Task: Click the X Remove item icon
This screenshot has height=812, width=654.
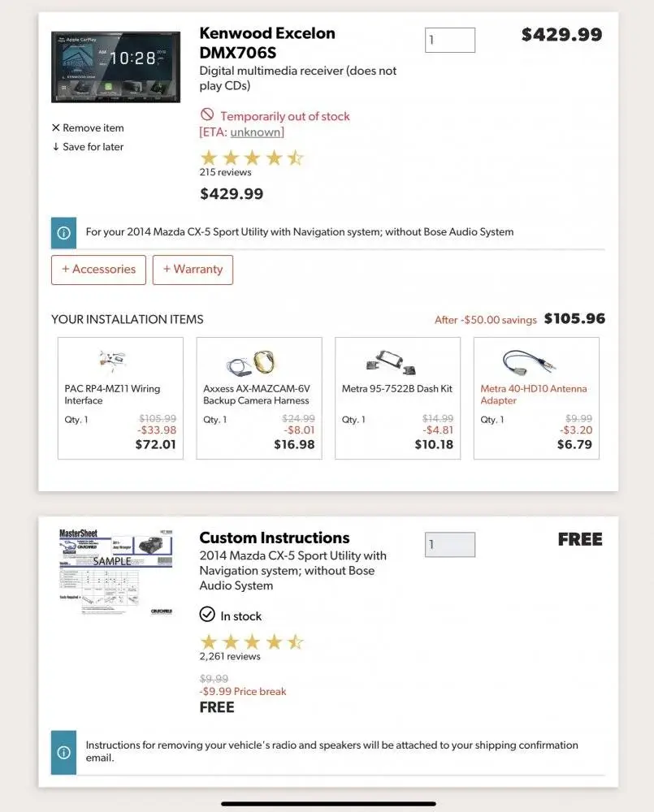Action: [56, 128]
